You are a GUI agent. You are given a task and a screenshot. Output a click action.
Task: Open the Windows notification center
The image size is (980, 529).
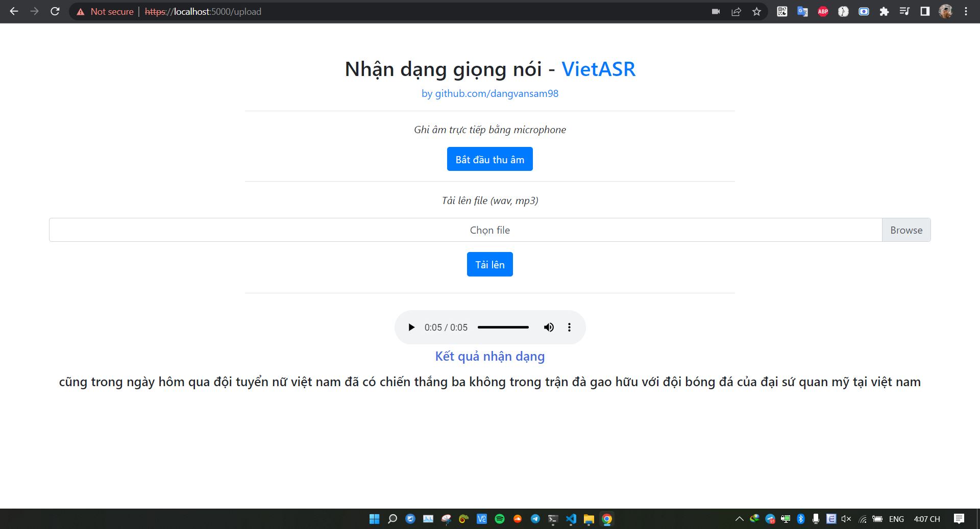959,519
